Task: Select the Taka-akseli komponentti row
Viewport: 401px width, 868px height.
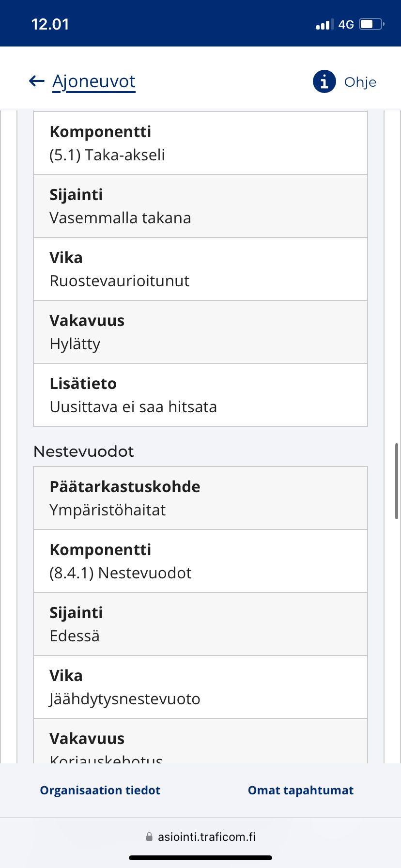Action: pos(200,143)
